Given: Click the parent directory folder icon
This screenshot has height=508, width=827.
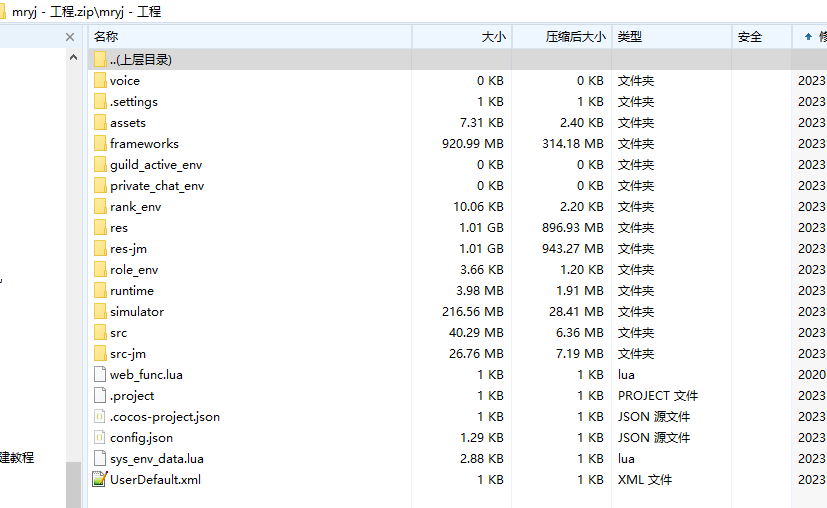Looking at the screenshot, I should (99, 59).
